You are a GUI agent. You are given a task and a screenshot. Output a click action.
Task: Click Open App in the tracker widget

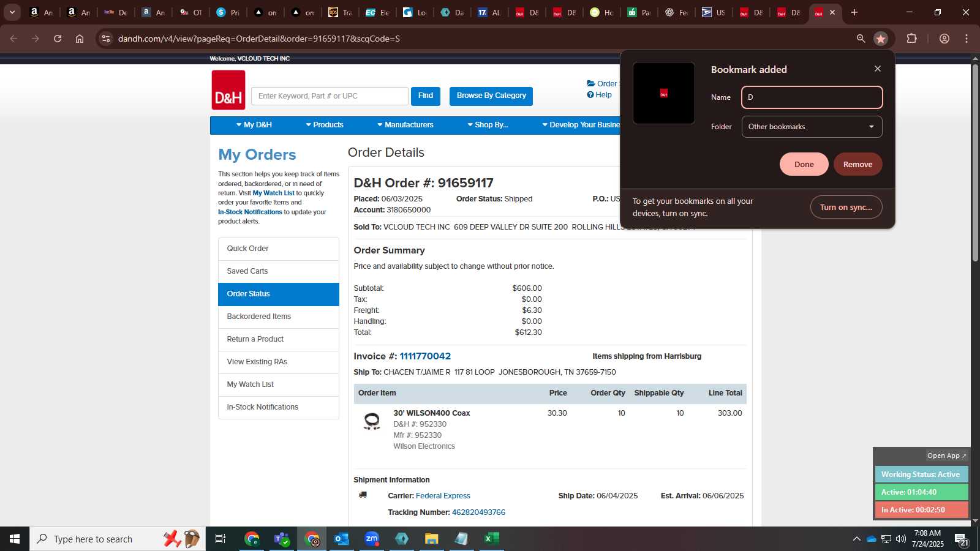[x=946, y=455]
